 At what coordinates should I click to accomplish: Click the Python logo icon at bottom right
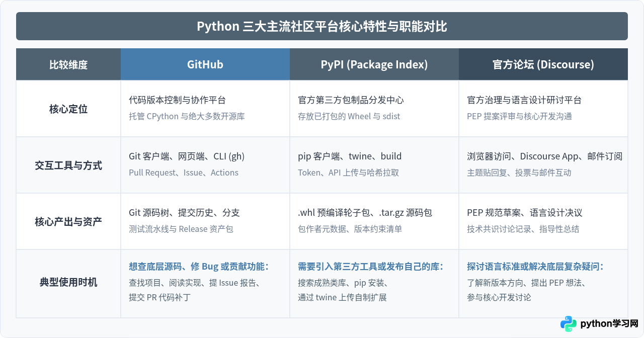point(569,324)
